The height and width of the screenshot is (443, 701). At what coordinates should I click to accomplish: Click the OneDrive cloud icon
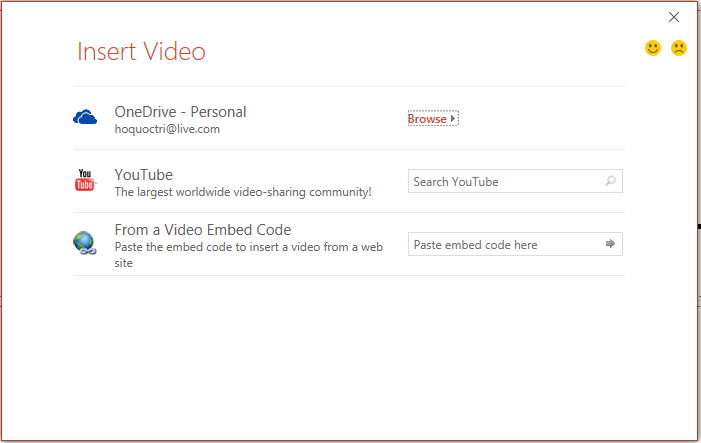point(85,117)
